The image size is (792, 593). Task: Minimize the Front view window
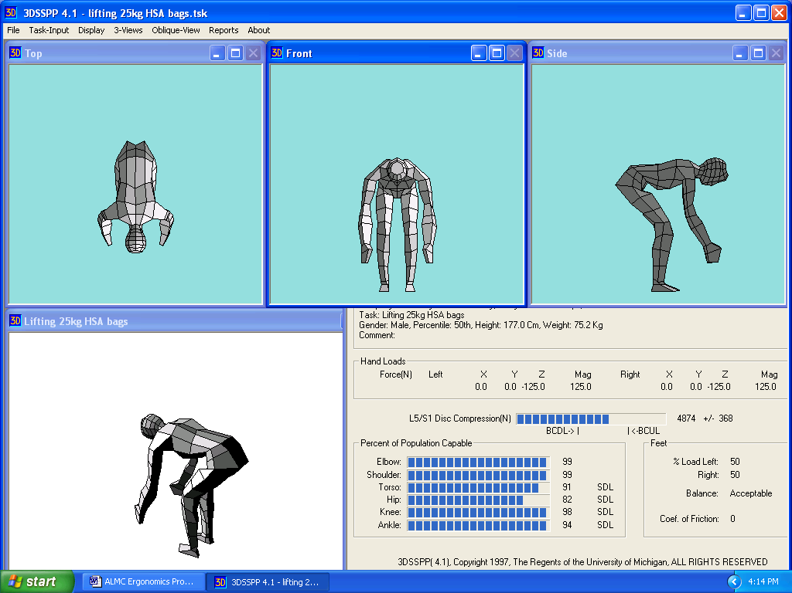point(478,53)
